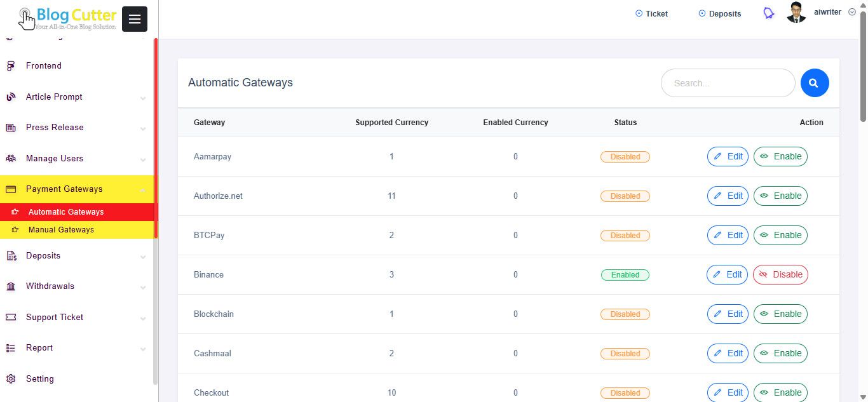Open the Ticket link in header

coord(651,13)
